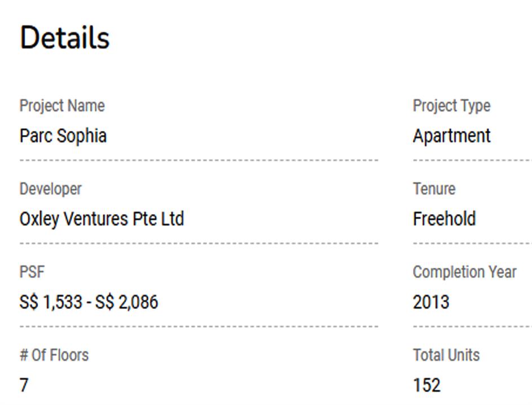The height and width of the screenshot is (405, 532).
Task: Select the Freehold tenure value
Action: tap(444, 219)
